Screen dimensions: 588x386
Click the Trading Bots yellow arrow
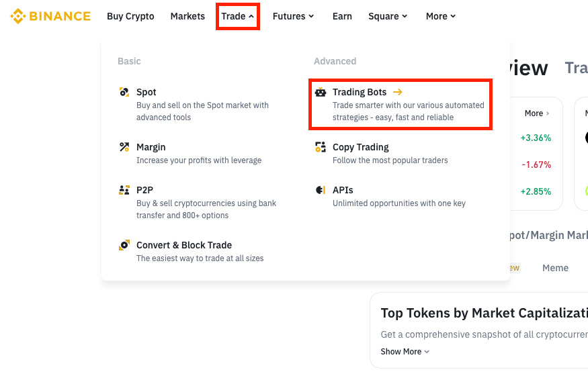click(x=398, y=92)
